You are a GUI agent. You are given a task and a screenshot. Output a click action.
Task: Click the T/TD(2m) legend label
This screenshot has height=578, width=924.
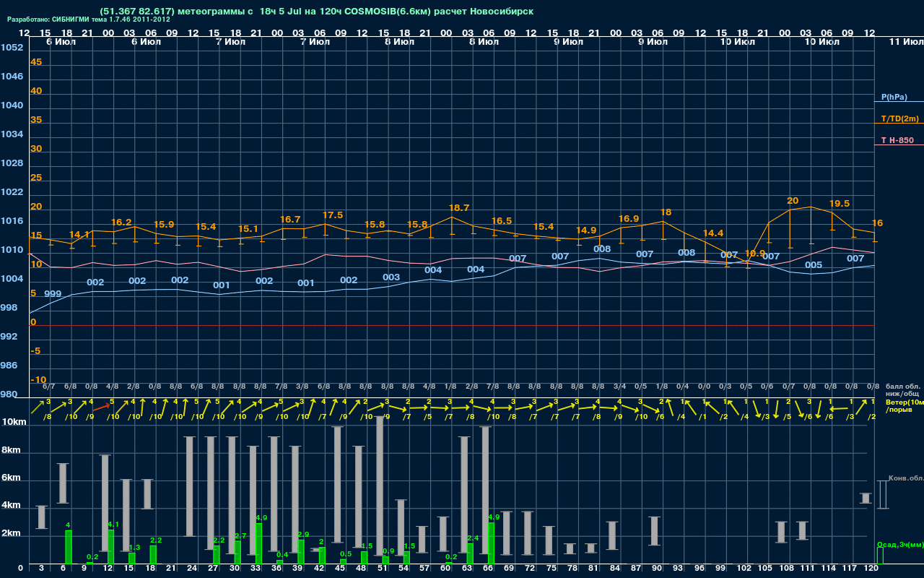(899, 118)
